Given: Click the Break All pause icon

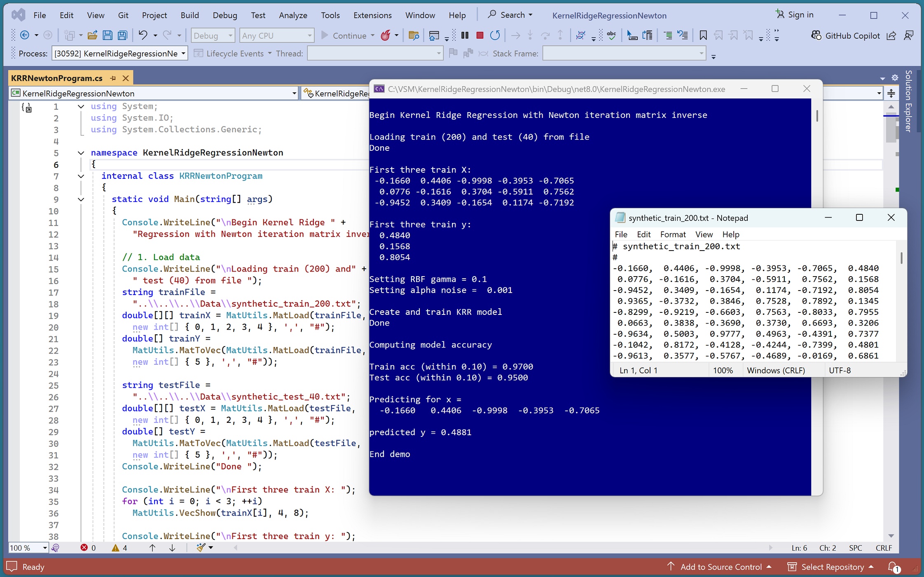Looking at the screenshot, I should [465, 35].
